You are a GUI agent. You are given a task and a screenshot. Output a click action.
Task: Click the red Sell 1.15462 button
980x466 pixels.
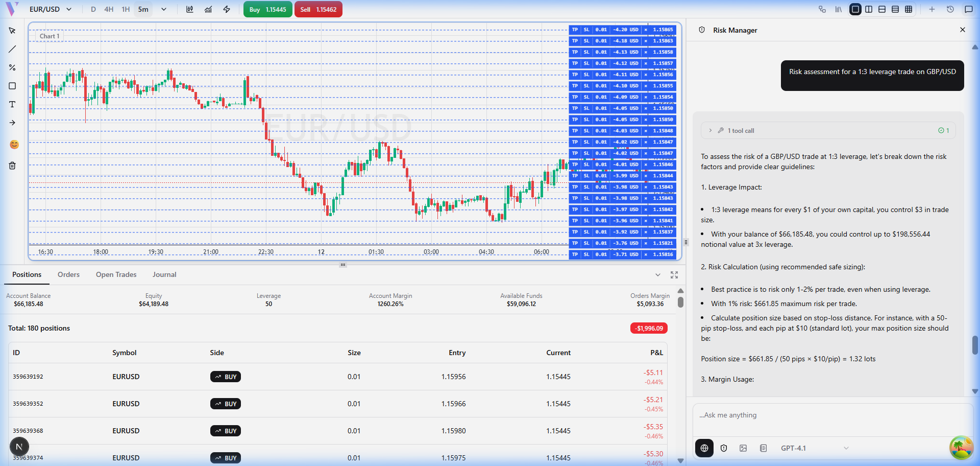pos(318,9)
